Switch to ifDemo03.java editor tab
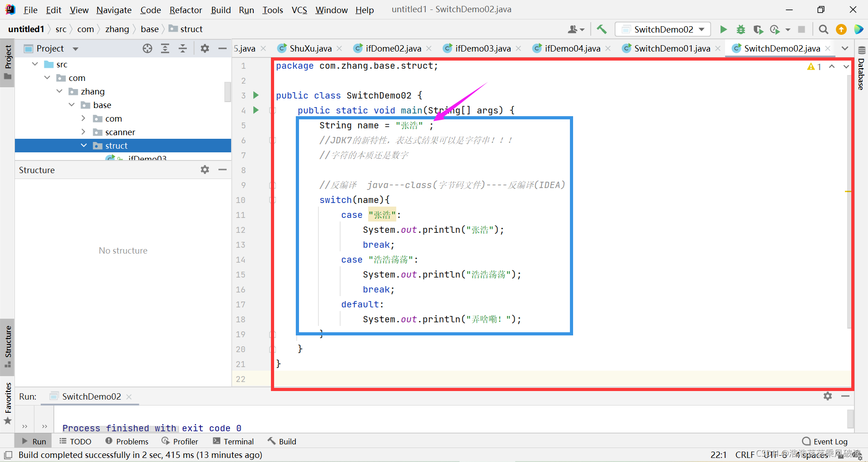The image size is (868, 462). click(483, 48)
